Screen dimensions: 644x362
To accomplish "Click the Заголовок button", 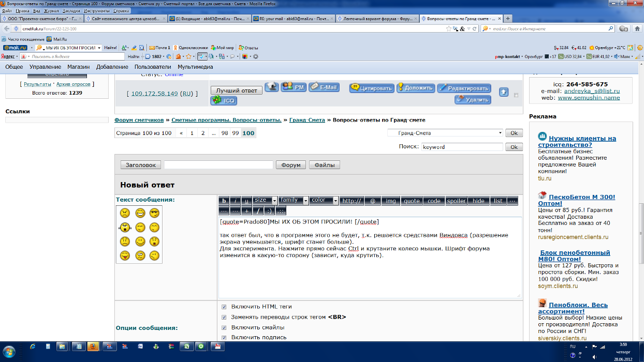I will click(x=141, y=165).
